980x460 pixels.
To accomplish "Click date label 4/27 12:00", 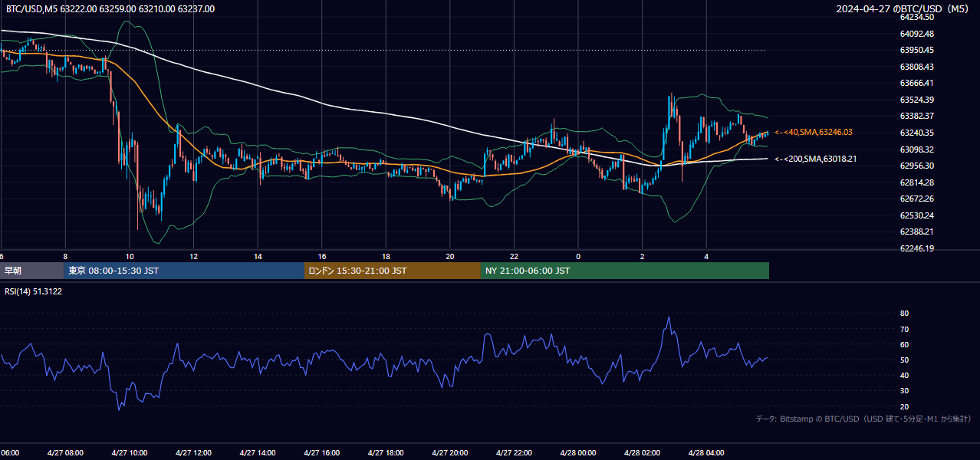I will tap(193, 452).
